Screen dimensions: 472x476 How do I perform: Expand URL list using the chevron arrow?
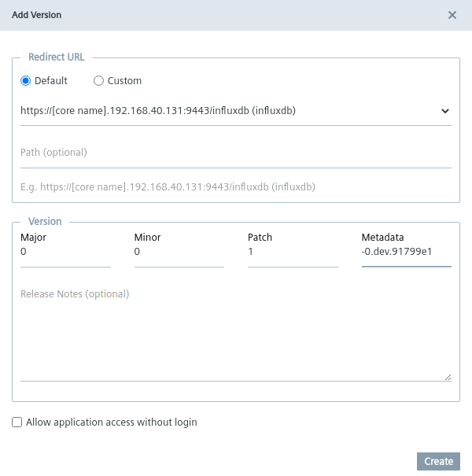pyautogui.click(x=445, y=111)
